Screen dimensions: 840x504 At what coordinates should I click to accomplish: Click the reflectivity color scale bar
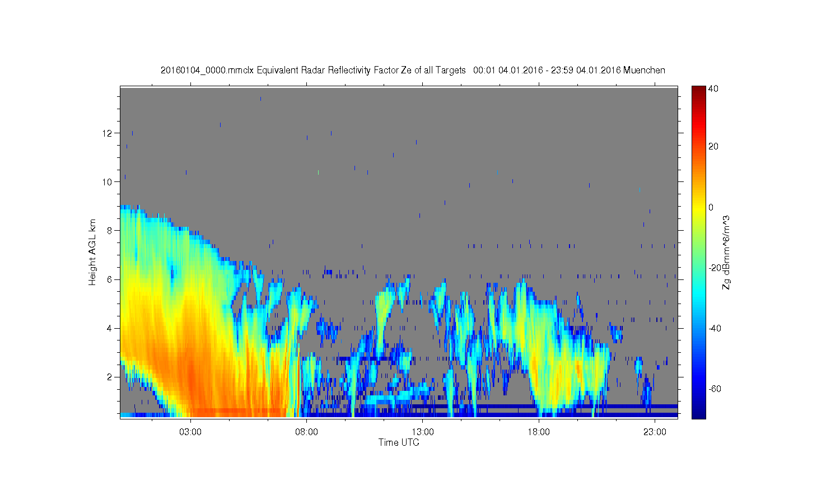point(698,252)
